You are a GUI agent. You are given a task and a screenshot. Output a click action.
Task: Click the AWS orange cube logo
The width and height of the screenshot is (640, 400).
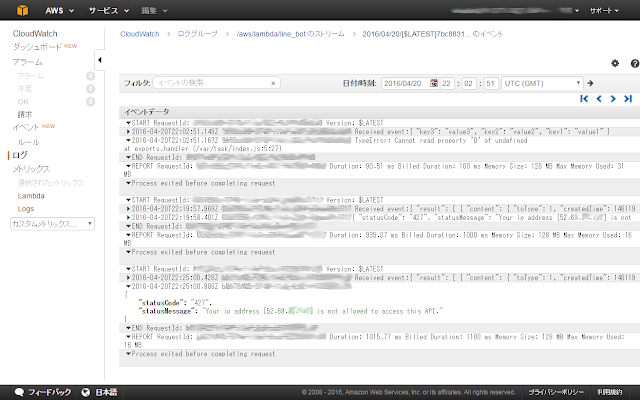point(22,10)
